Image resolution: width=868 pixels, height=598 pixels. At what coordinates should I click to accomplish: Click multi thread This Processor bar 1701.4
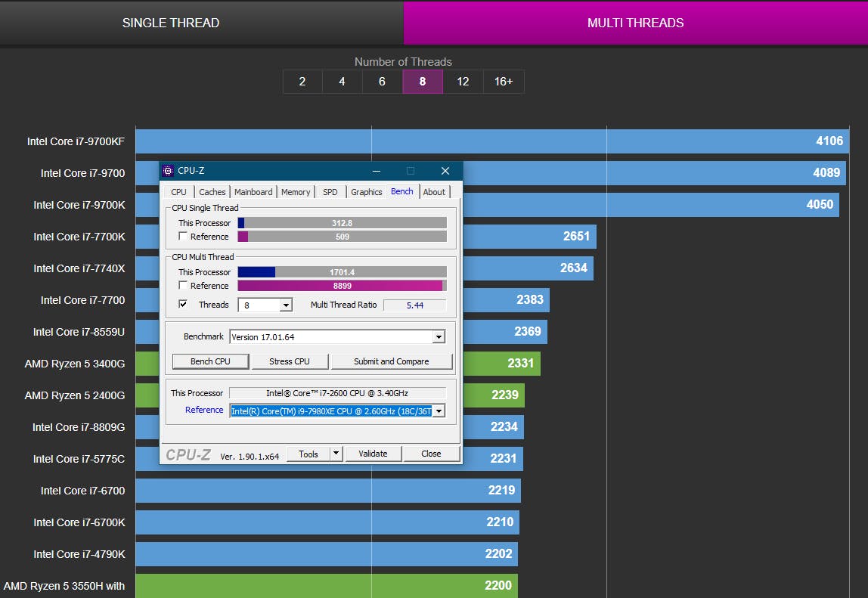click(x=342, y=272)
